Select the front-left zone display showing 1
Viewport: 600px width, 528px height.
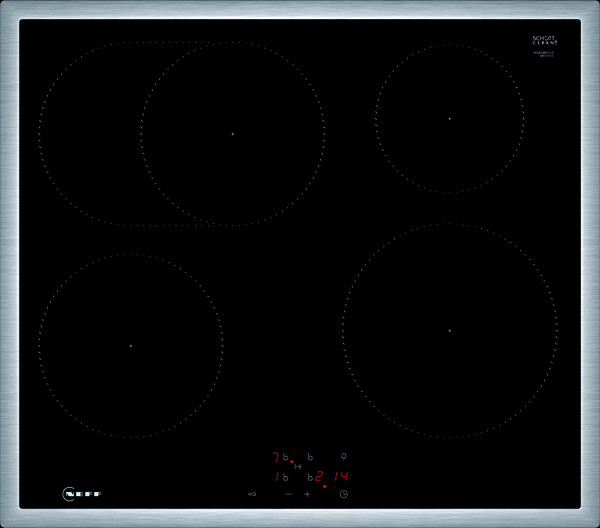276,477
